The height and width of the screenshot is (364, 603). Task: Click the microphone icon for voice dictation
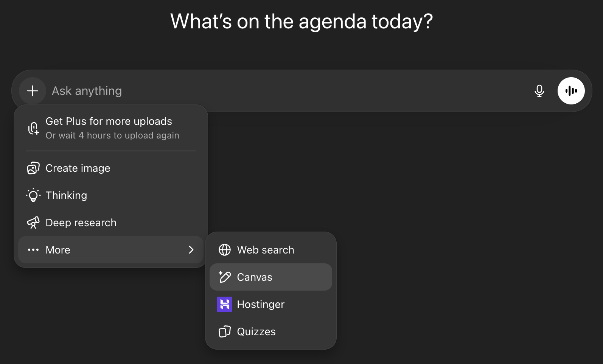point(539,91)
